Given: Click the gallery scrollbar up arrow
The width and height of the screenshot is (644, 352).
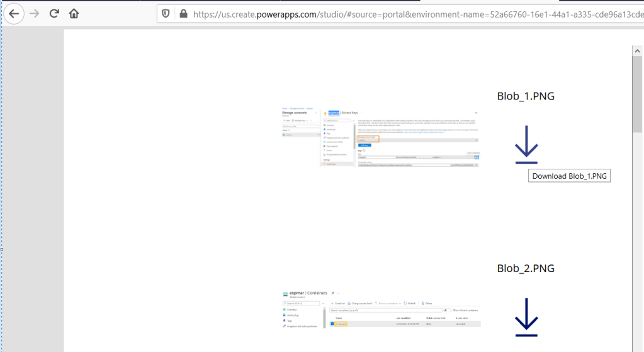Looking at the screenshot, I should (x=637, y=50).
